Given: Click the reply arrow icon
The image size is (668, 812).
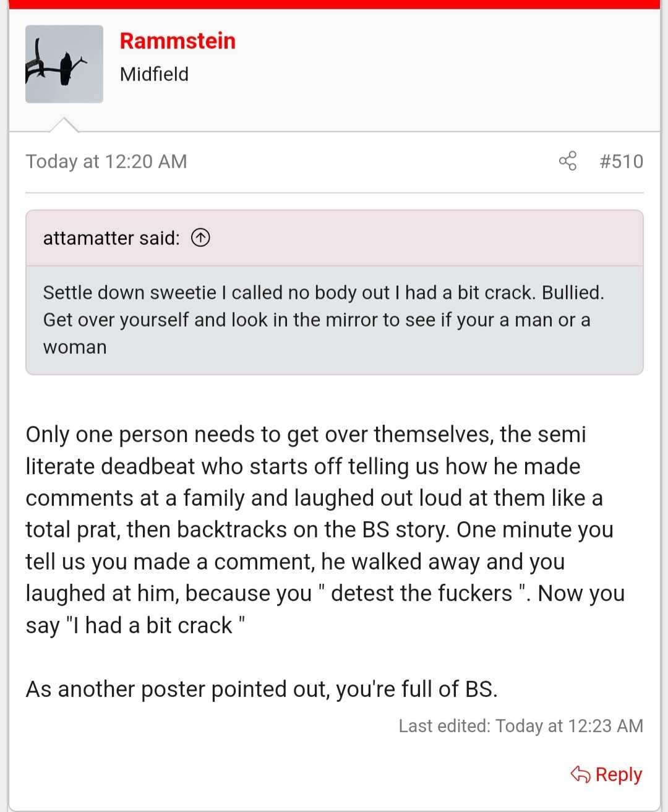Looking at the screenshot, I should (580, 774).
